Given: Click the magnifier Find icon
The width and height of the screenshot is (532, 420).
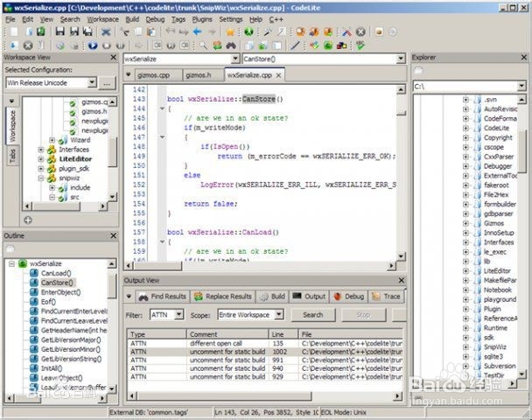Looking at the screenshot, I should point(203,45).
